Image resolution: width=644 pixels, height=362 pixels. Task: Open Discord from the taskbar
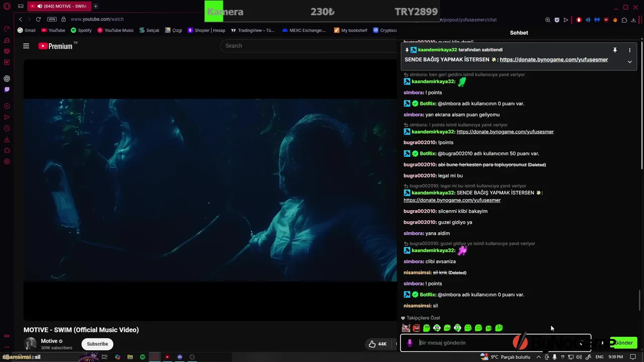pos(180,357)
